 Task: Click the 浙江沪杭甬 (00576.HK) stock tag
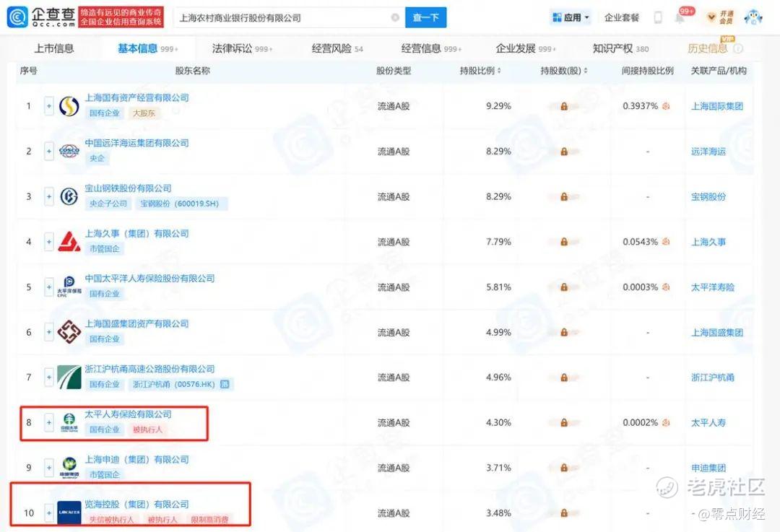(x=181, y=384)
